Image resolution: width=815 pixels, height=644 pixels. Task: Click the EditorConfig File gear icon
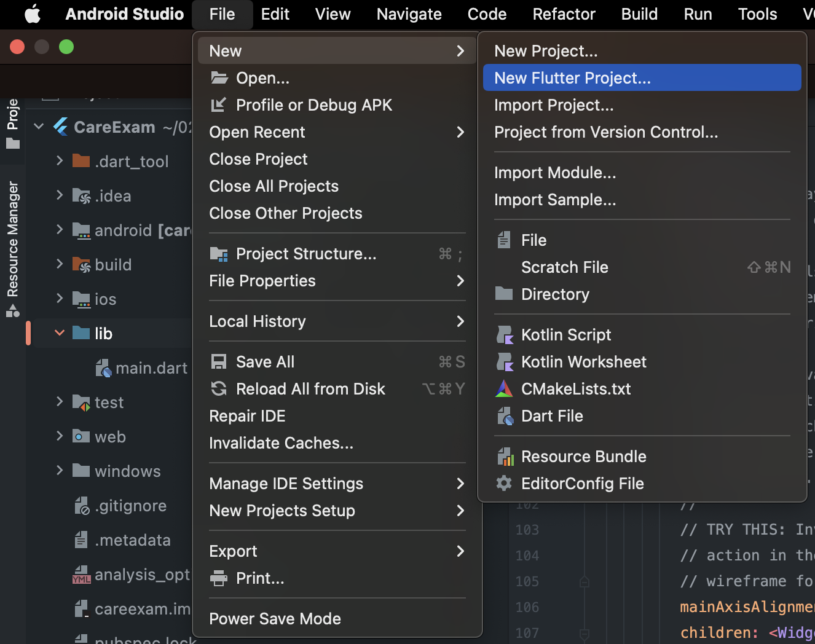pyautogui.click(x=504, y=484)
